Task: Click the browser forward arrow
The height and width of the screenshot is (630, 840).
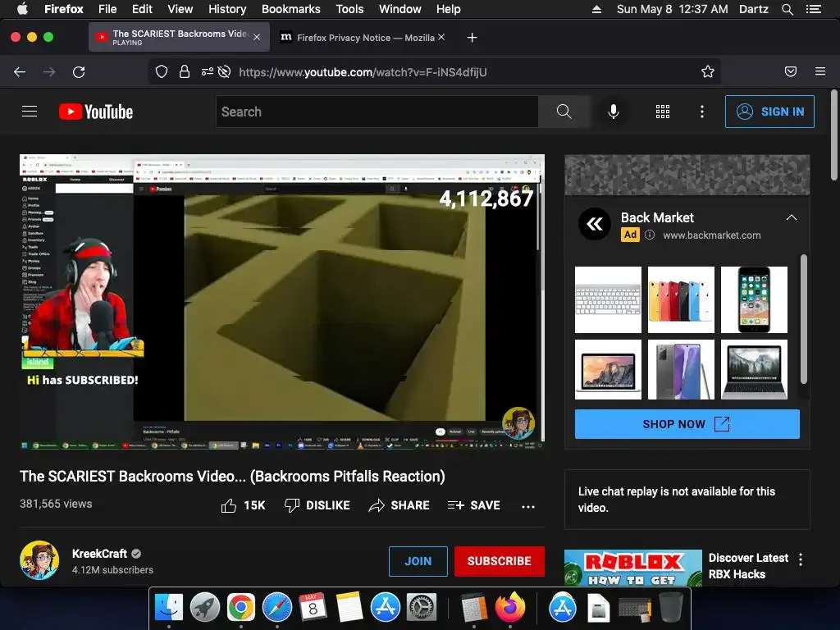Action: point(49,72)
